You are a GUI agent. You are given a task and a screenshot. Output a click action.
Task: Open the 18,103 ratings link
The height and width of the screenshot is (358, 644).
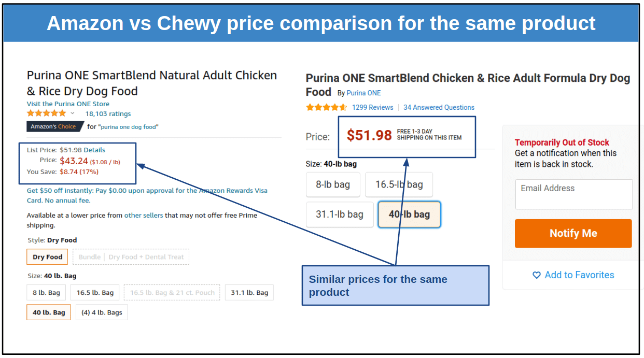click(108, 114)
